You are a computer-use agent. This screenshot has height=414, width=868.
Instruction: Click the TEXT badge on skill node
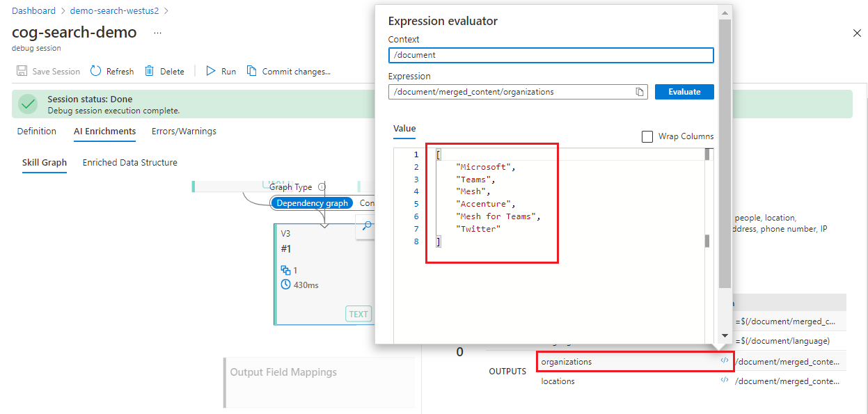358,314
